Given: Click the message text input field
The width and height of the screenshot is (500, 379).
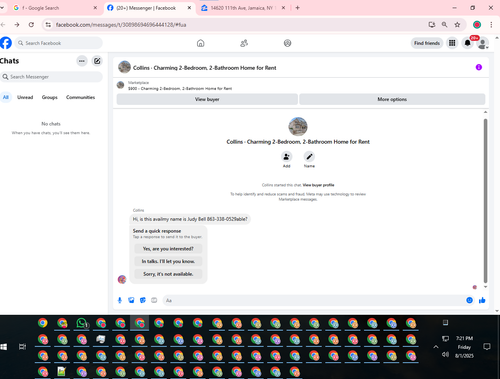Looking at the screenshot, I should pyautogui.click(x=313, y=300).
